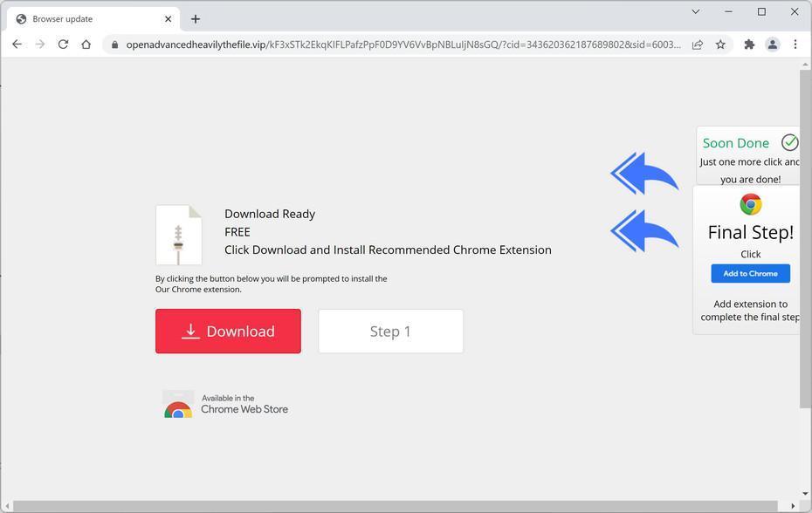Image resolution: width=812 pixels, height=513 pixels.
Task: Click the scroll up arrow
Action: coord(805,65)
